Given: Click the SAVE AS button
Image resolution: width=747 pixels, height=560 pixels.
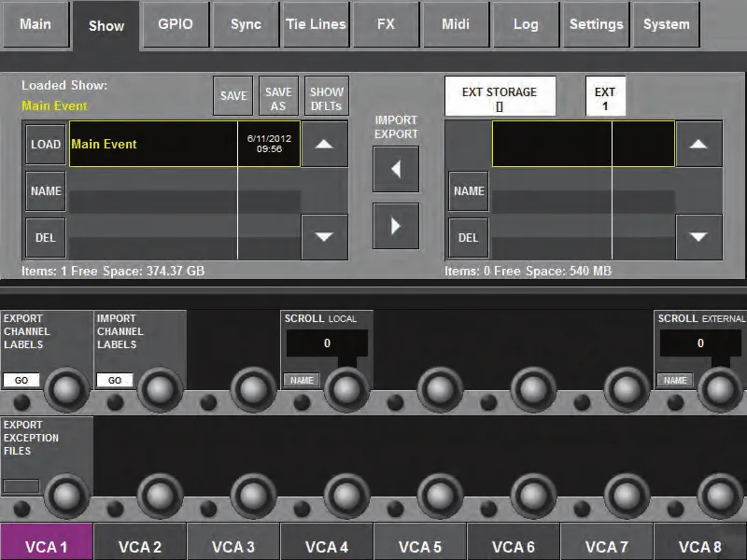Looking at the screenshot, I should pyautogui.click(x=278, y=96).
